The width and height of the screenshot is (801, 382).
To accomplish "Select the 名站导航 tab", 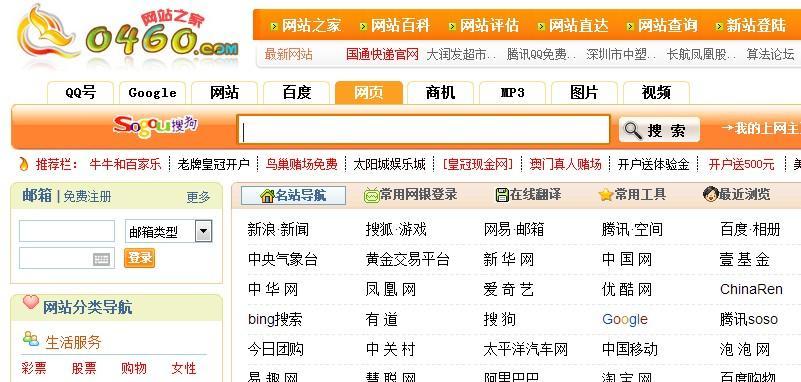I will [293, 196].
